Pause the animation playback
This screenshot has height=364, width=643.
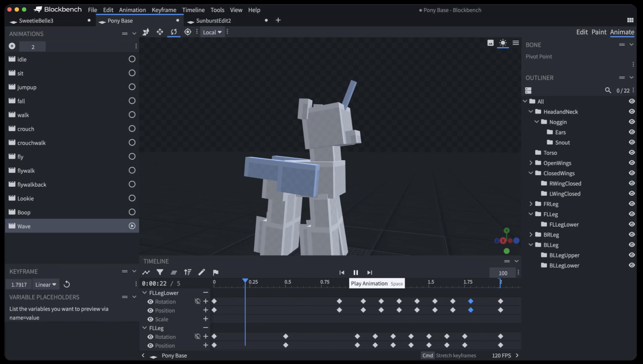(356, 272)
